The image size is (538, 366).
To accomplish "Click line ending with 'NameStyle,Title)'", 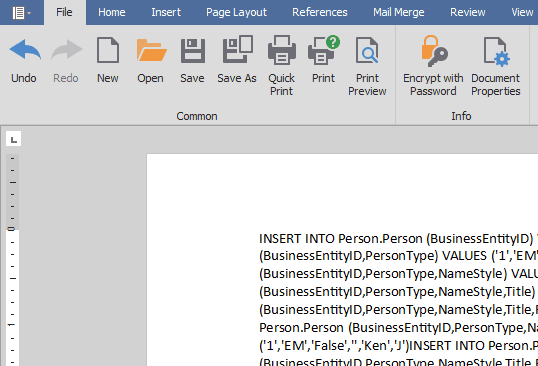I will coord(398,292).
